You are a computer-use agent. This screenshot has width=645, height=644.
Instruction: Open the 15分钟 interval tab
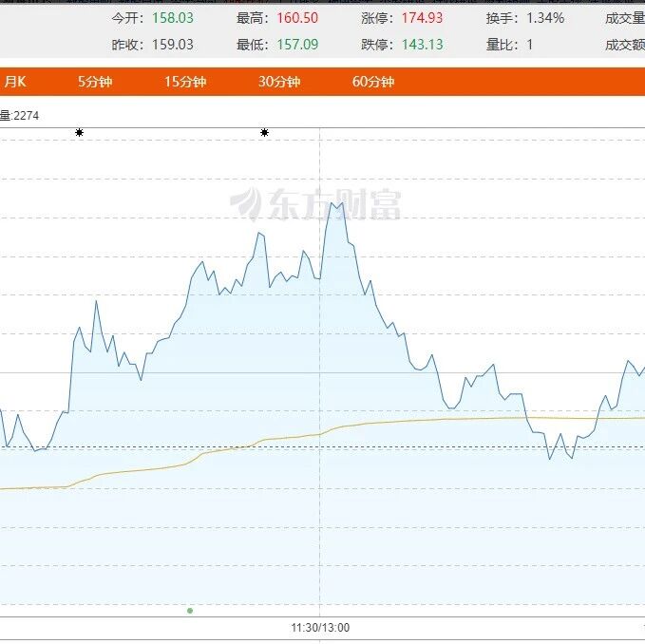[x=184, y=82]
